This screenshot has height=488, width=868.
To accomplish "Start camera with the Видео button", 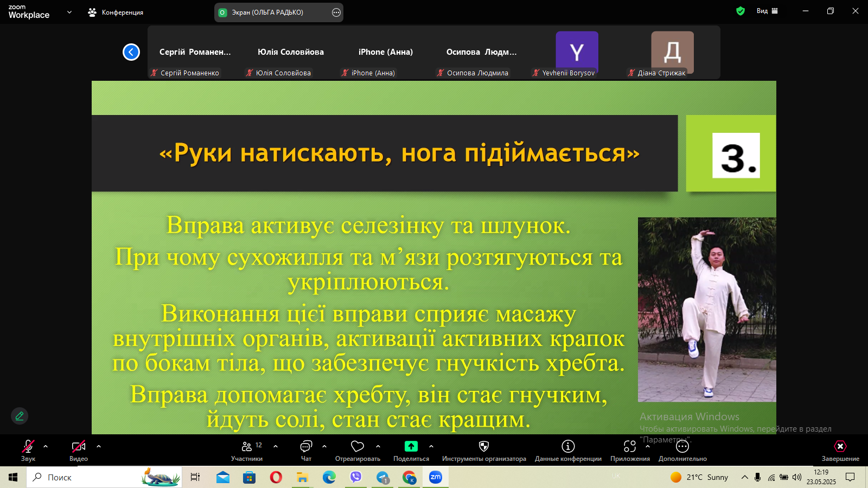I will [x=79, y=451].
